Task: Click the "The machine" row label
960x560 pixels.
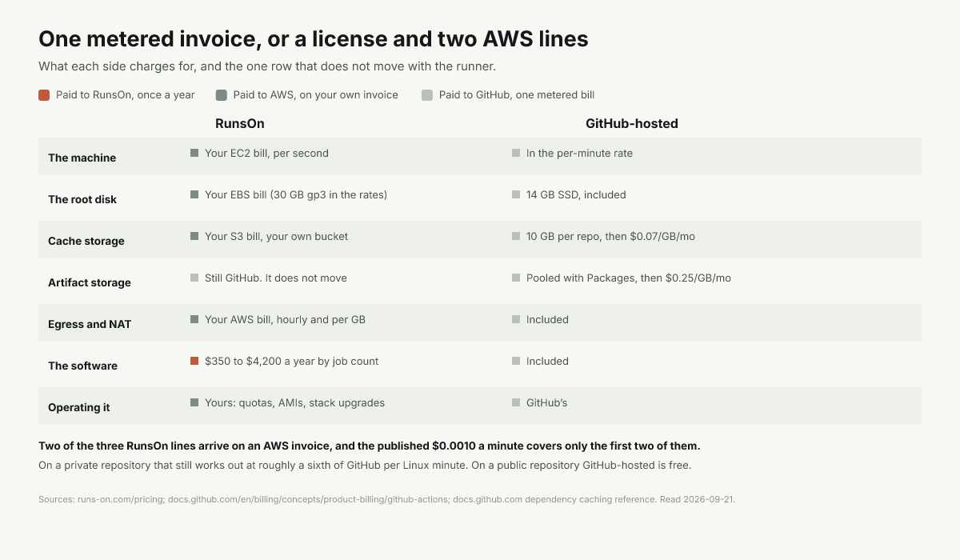Action: (82, 158)
